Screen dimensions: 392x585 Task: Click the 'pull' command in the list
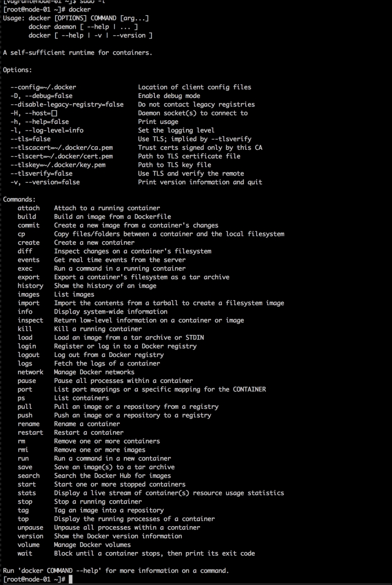pos(25,406)
